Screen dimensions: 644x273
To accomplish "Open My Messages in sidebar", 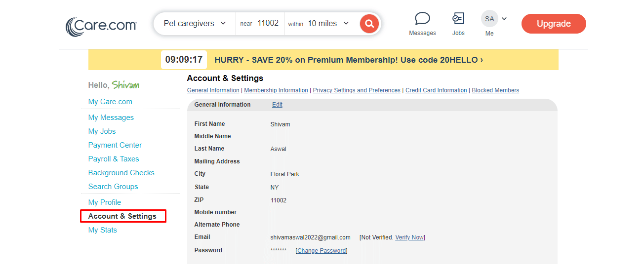I will (111, 117).
